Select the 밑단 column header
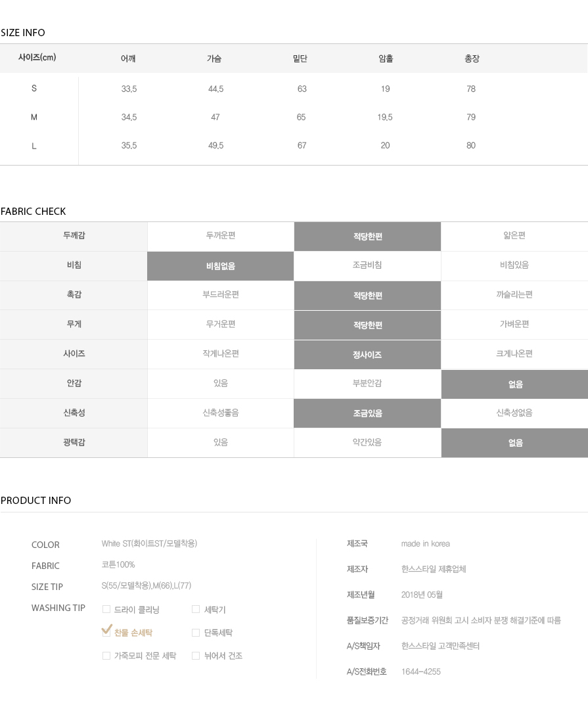 300,58
